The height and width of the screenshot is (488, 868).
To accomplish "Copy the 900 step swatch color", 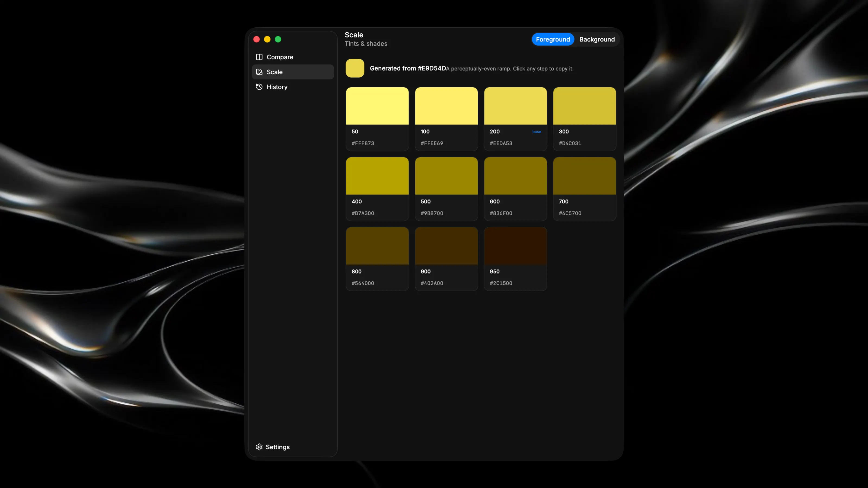I will [x=446, y=246].
